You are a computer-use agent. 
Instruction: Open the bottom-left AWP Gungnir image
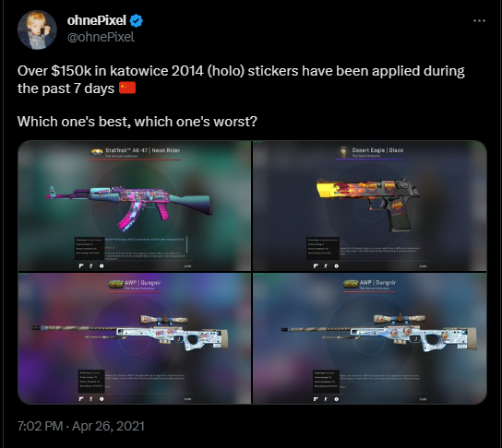[135, 338]
